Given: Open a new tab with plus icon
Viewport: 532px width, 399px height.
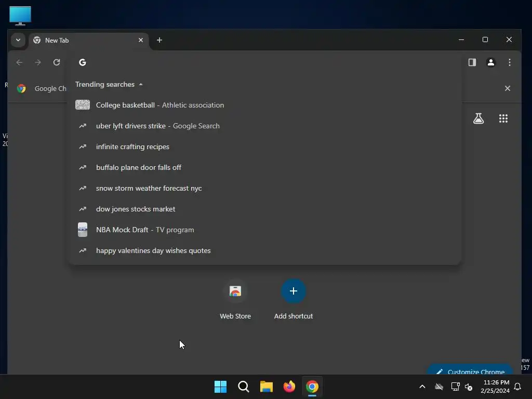Looking at the screenshot, I should 159,40.
